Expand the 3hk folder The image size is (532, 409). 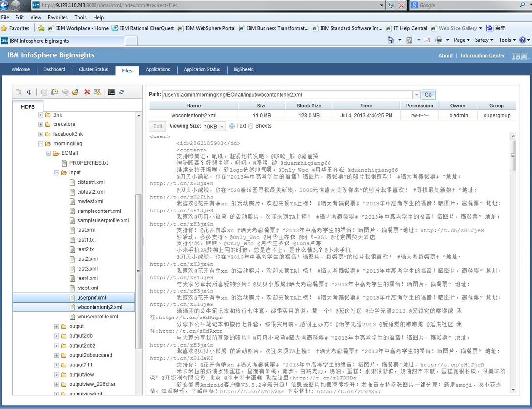click(40, 115)
